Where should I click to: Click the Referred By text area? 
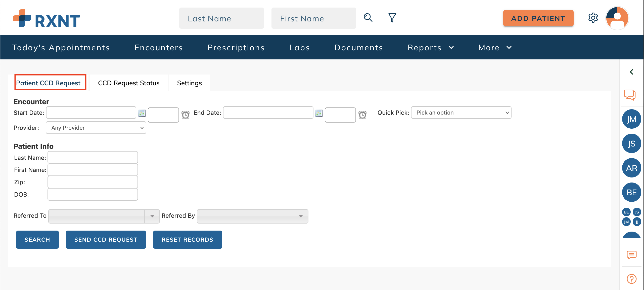(x=245, y=216)
